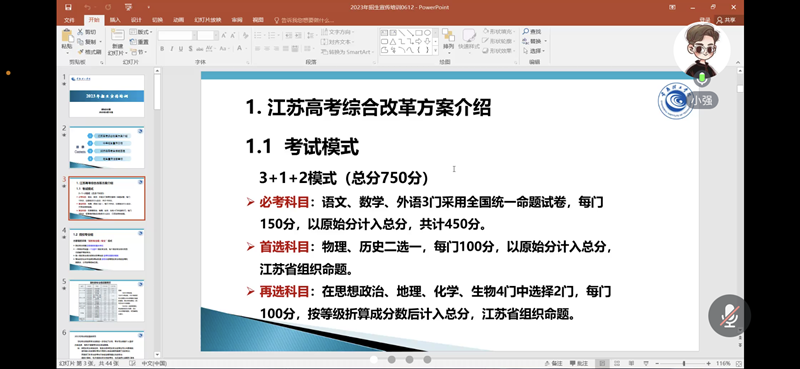This screenshot has width=800, height=369.
Task: Convert to SmartArt with 转换为 SmartArt
Action: pyautogui.click(x=346, y=52)
